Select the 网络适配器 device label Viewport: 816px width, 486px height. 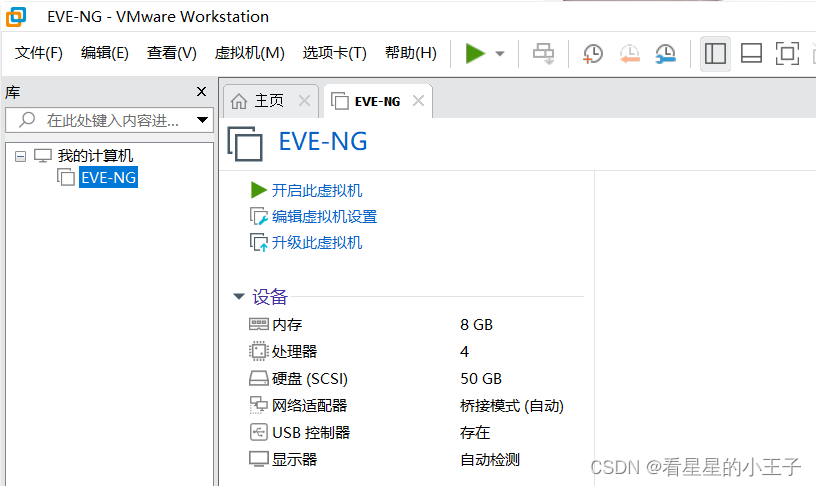point(309,406)
